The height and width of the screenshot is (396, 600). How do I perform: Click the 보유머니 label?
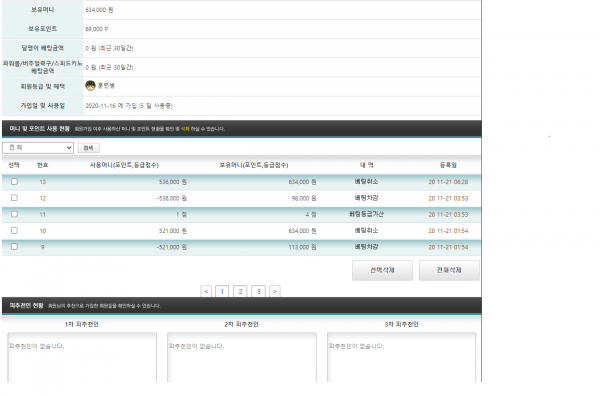tap(42, 10)
